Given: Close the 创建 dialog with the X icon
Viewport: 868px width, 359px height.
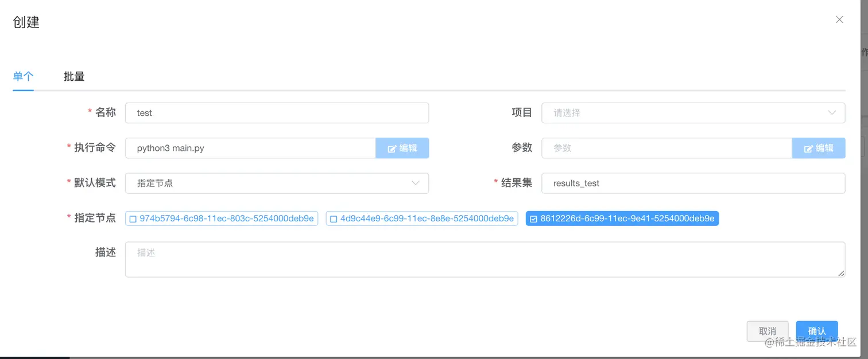Looking at the screenshot, I should click(839, 19).
